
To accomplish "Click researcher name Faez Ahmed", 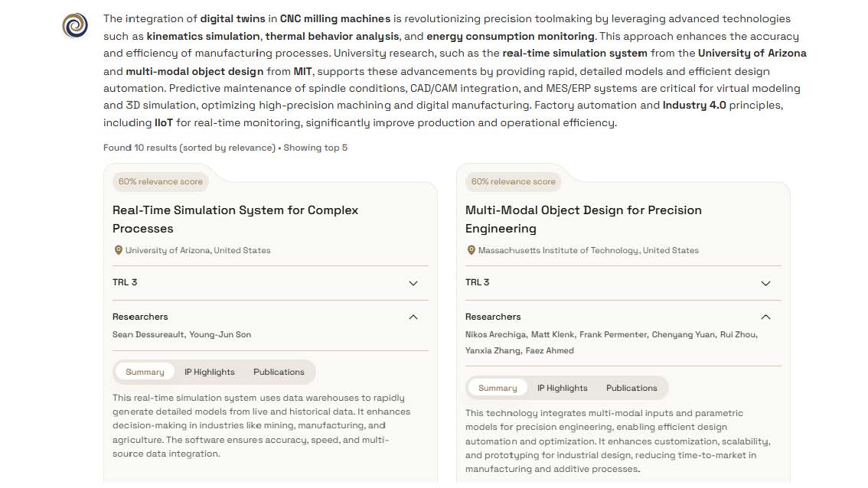I will point(549,350).
